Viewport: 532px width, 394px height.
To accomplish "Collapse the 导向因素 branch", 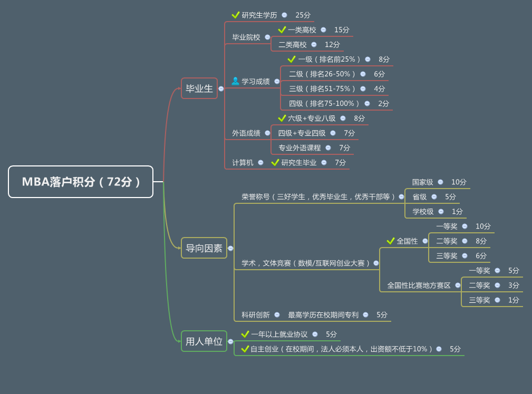I will [231, 248].
